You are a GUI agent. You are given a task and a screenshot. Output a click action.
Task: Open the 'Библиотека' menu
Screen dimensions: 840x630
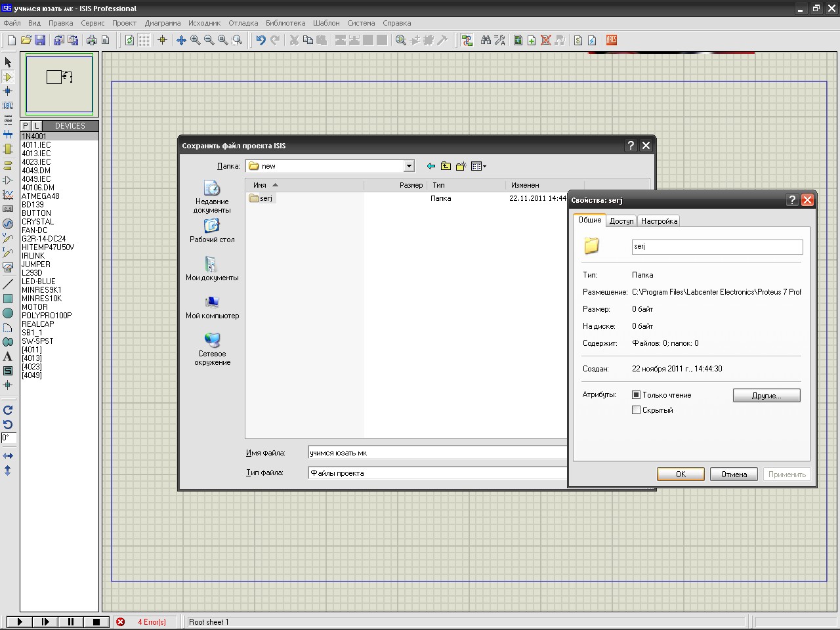[x=285, y=23]
